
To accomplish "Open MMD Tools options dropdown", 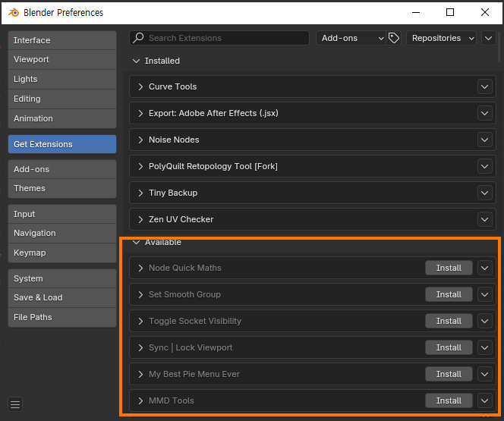I will 485,401.
